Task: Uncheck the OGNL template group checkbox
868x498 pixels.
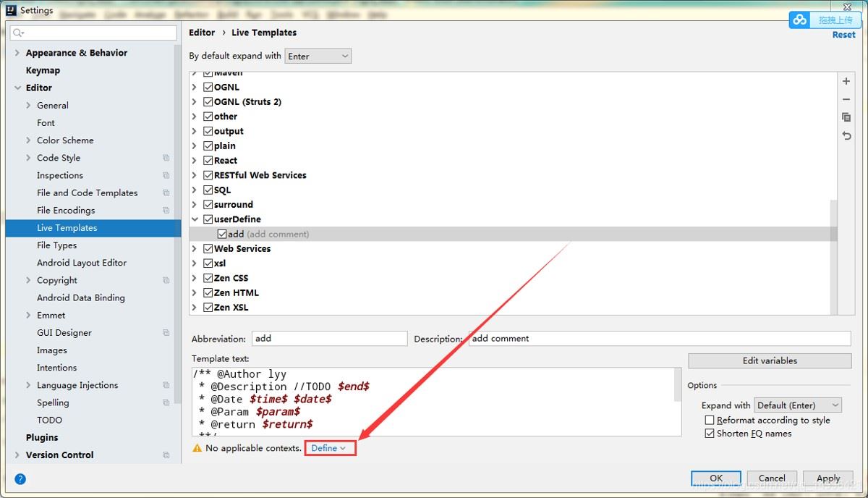Action: pos(208,87)
